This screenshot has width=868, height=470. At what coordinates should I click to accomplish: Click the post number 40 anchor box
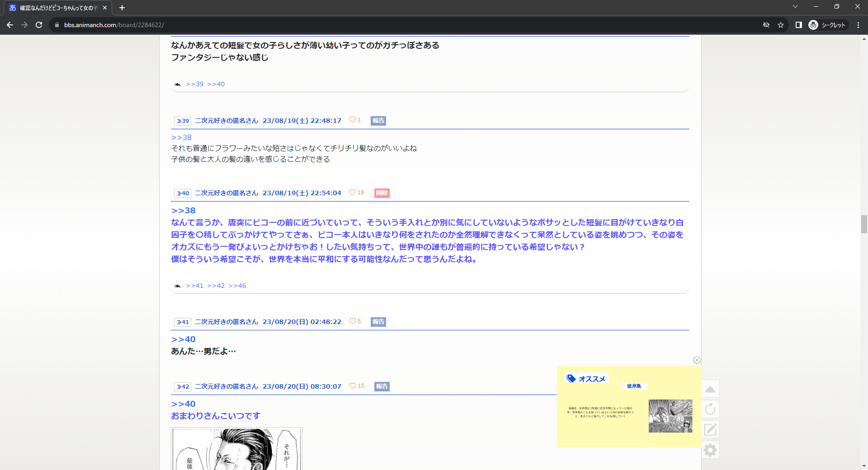coord(183,193)
